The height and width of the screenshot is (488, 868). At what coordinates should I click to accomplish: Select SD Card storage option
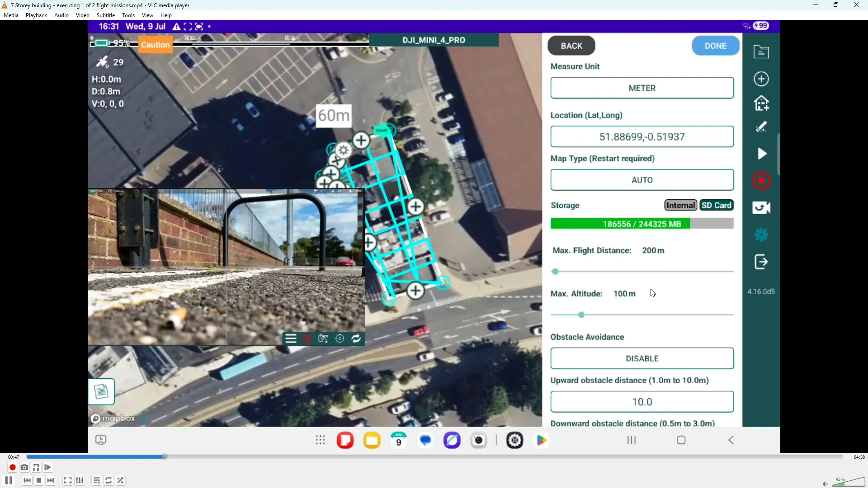717,205
